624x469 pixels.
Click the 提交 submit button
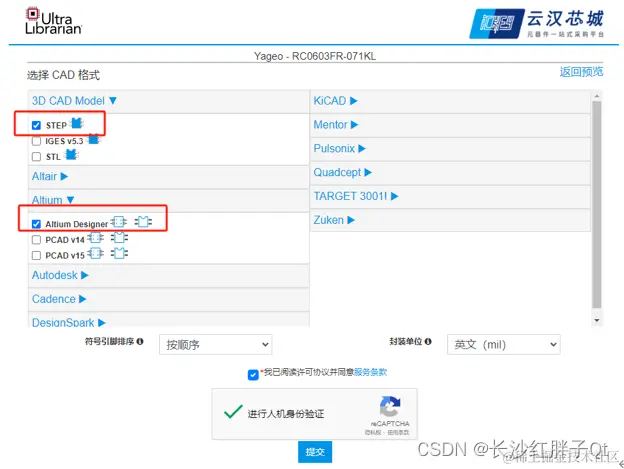tap(315, 452)
